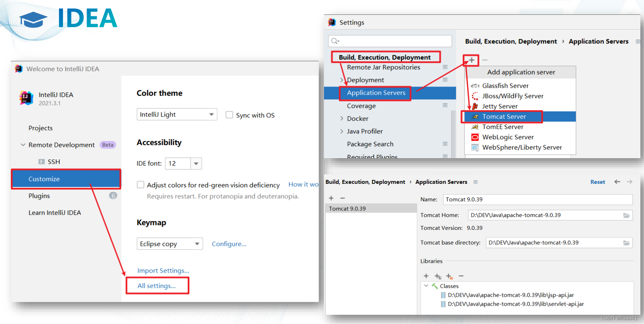Click project-level icon beside Package Search
The height and width of the screenshot is (324, 644).
(445, 144)
